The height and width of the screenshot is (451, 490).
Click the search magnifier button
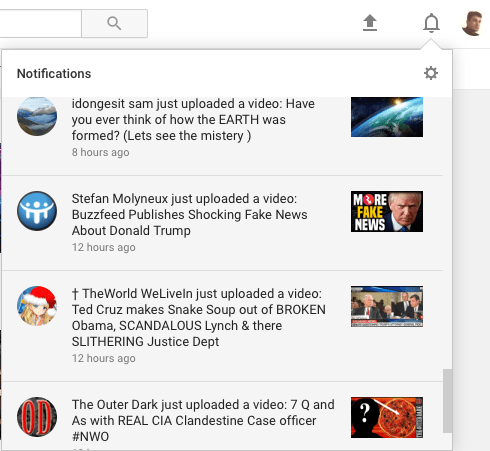114,23
